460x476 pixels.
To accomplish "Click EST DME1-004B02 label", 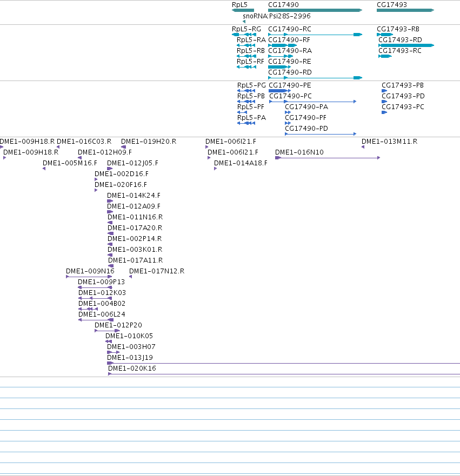I will coord(102,304).
